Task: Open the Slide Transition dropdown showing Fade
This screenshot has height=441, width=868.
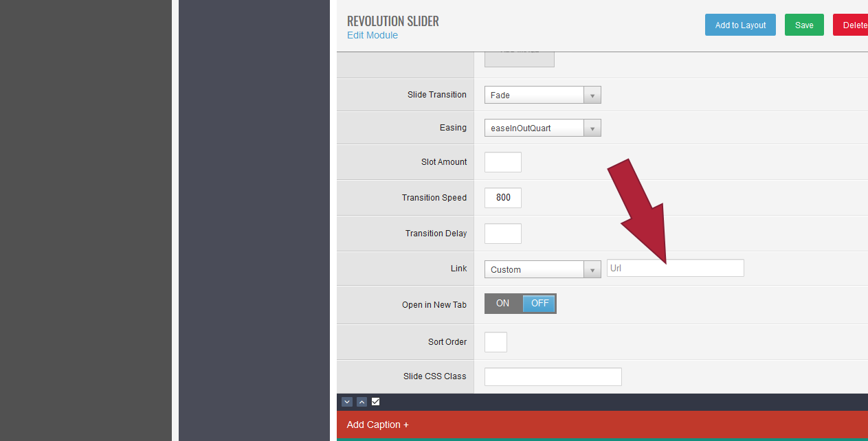Action: click(x=543, y=95)
